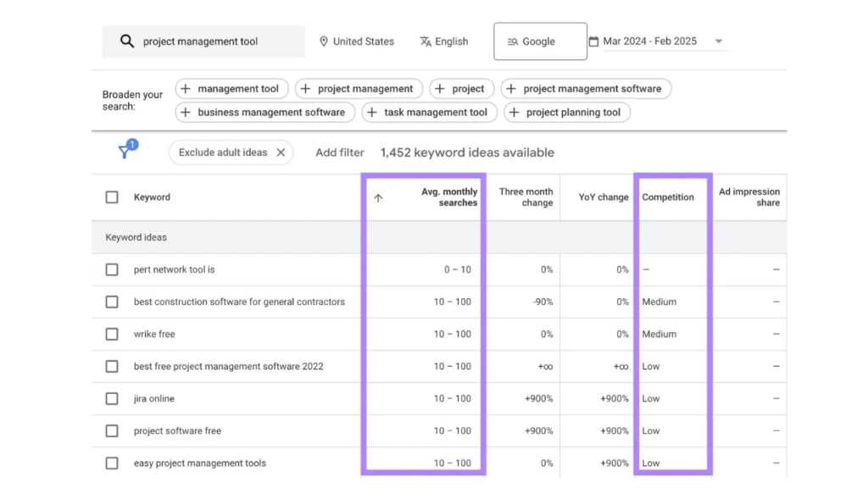Click the search magnifier icon
The width and height of the screenshot is (868, 488).
(x=127, y=41)
